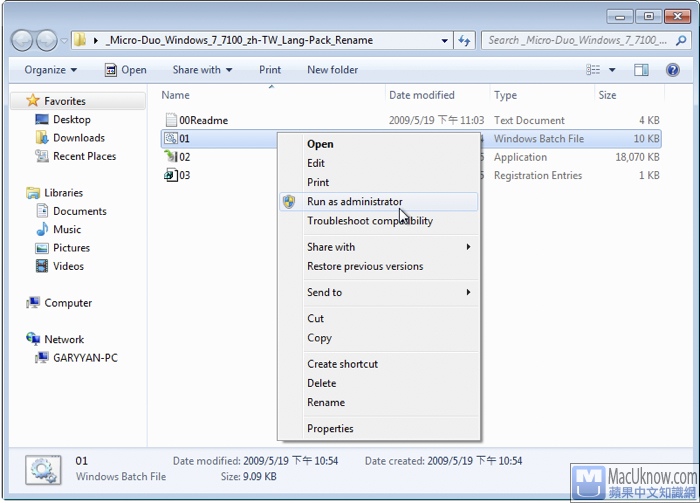Expand the Send to submenu
This screenshot has height=503, width=700.
pos(379,293)
